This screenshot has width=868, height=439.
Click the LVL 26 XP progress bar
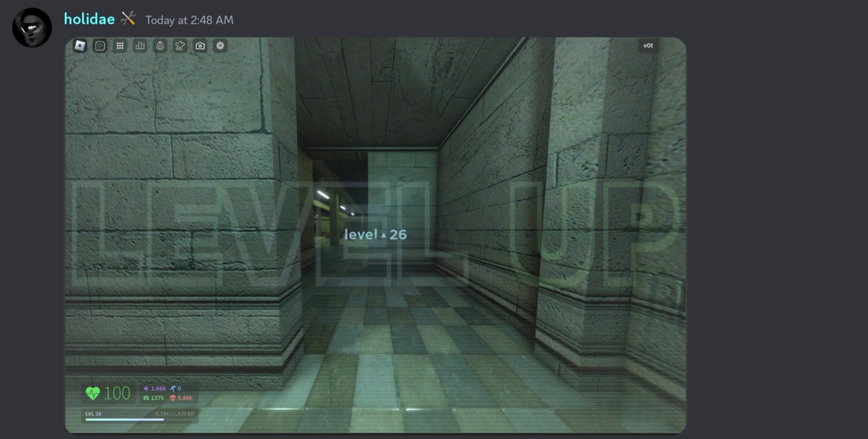click(x=140, y=419)
